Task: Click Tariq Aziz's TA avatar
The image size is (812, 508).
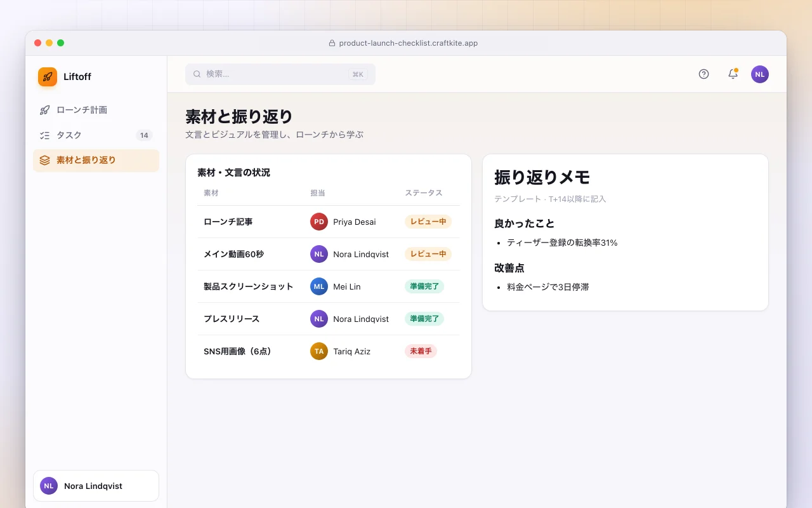Action: (319, 351)
